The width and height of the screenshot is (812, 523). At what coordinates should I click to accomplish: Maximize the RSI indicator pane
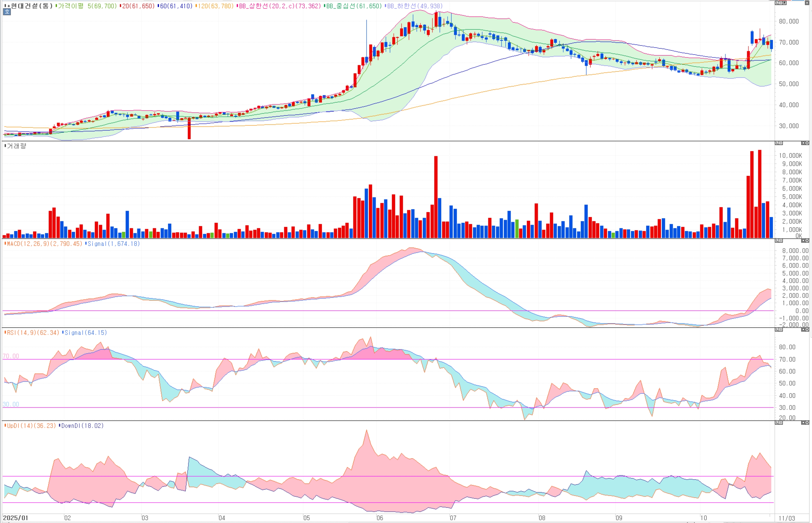pos(803,329)
